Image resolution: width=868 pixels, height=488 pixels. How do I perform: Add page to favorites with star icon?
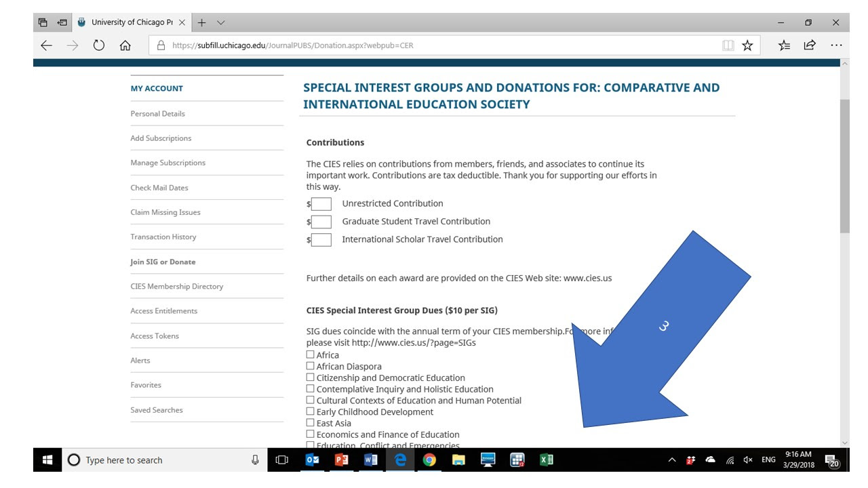(x=747, y=45)
